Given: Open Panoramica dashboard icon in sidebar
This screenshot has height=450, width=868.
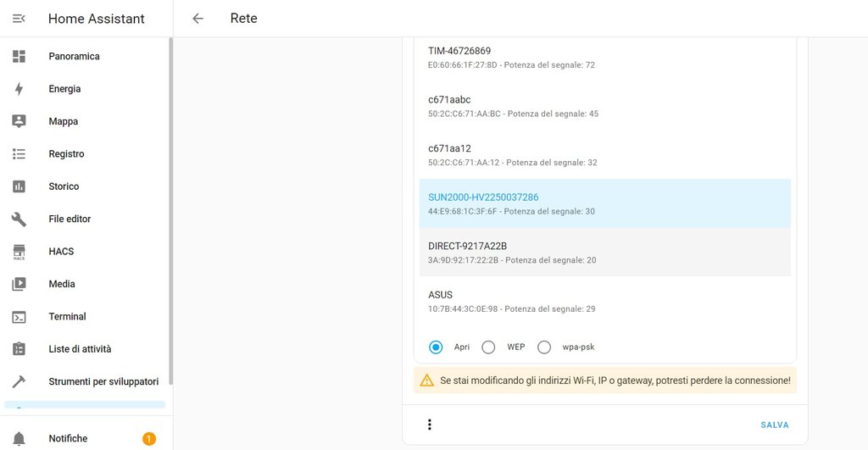Looking at the screenshot, I should point(19,56).
